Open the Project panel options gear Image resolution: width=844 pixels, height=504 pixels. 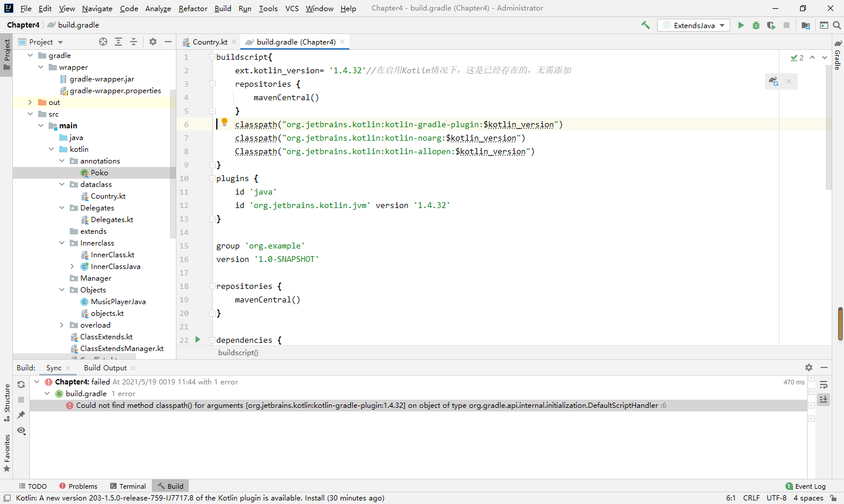point(153,42)
